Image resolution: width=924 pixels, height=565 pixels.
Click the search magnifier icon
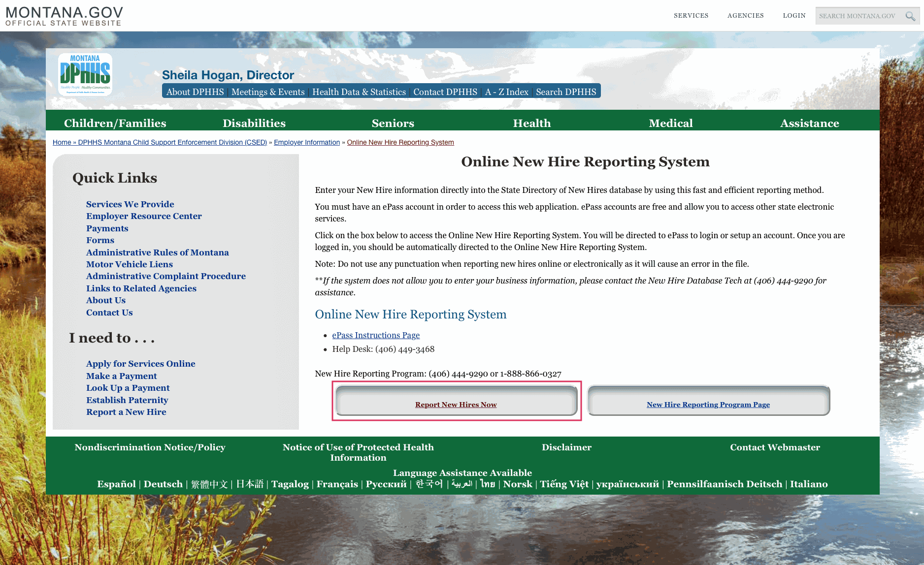pyautogui.click(x=910, y=16)
